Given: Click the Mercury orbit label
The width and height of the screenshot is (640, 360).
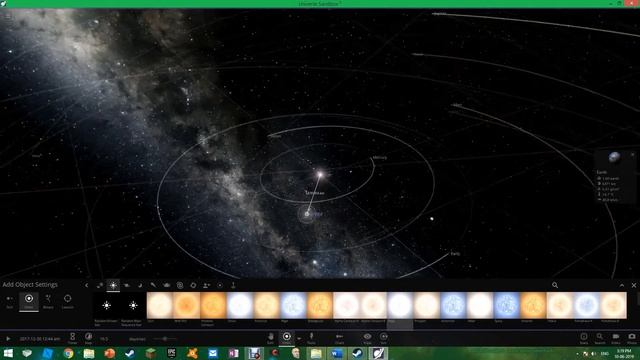Looking at the screenshot, I should 380,158.
